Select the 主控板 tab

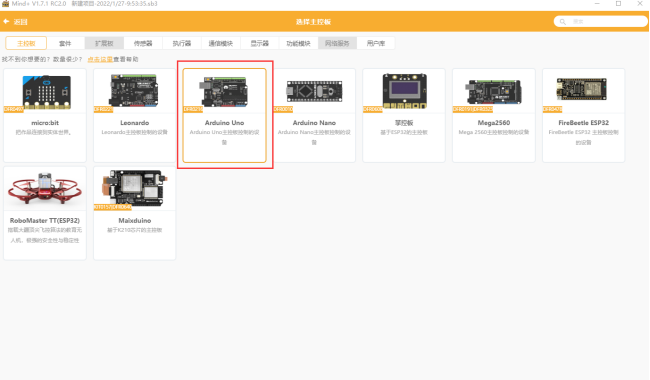tap(26, 43)
